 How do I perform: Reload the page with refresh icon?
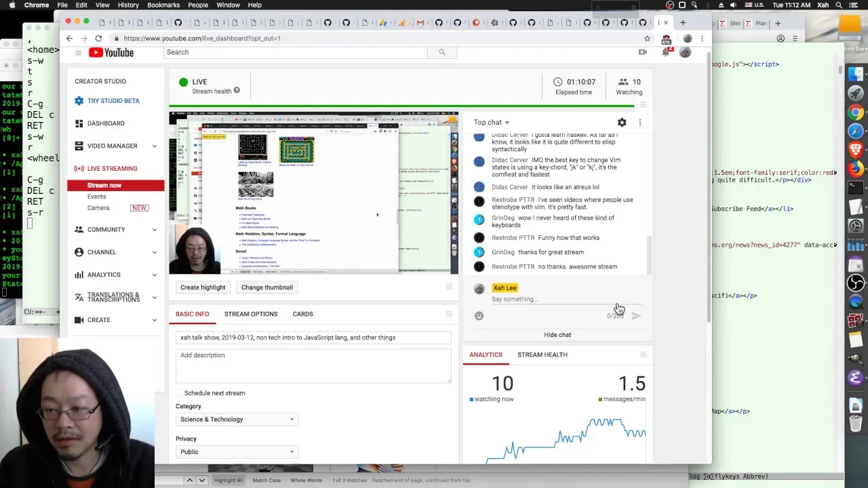(99, 39)
